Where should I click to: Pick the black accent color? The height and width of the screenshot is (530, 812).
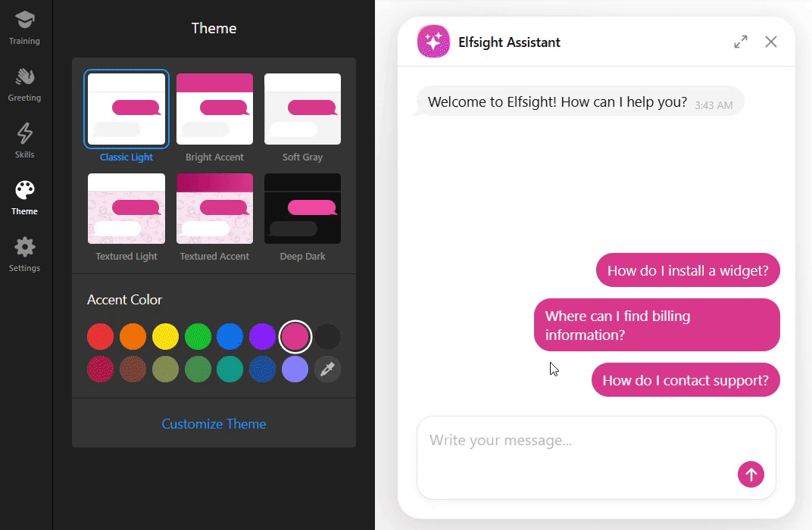[x=327, y=336]
